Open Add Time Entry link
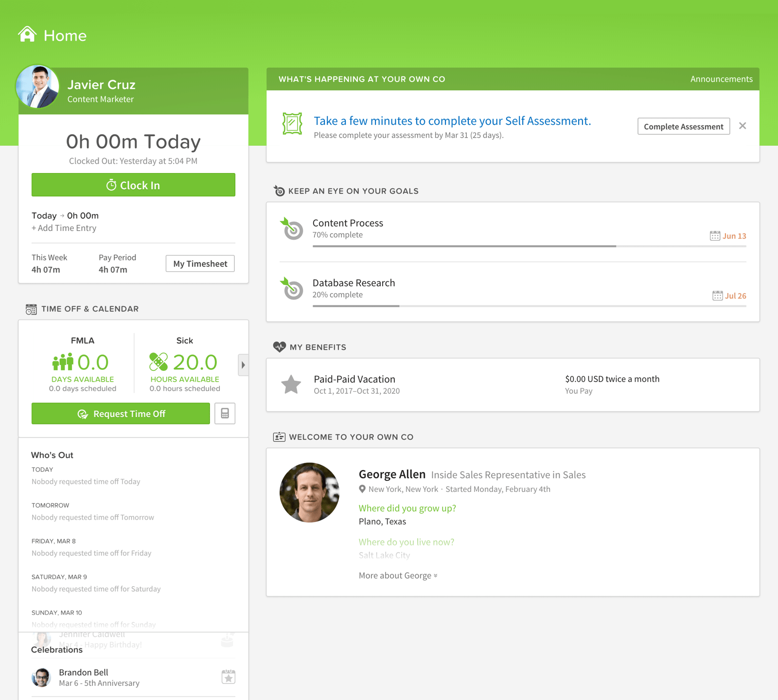This screenshot has width=778, height=700. tap(64, 228)
